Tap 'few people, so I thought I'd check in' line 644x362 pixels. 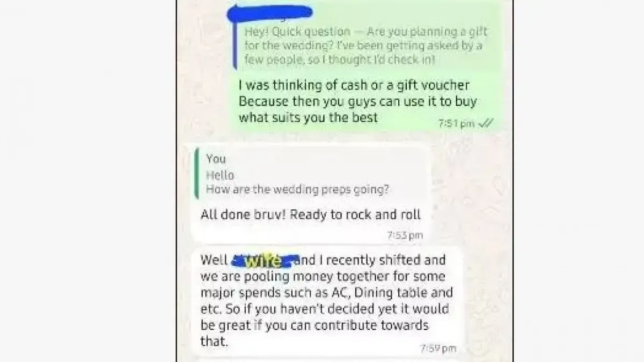[x=340, y=61]
